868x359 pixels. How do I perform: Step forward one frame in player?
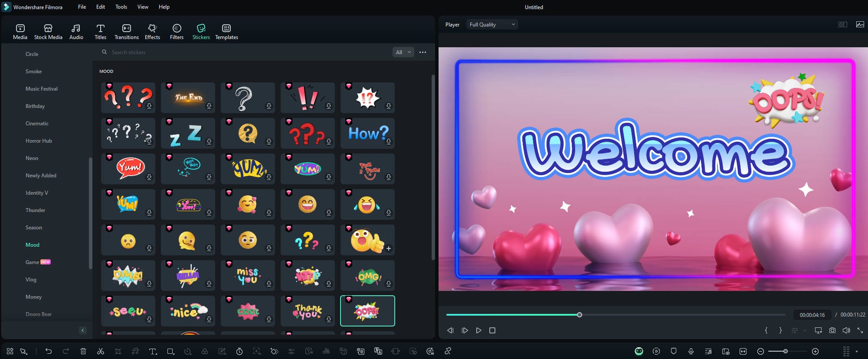(465, 330)
